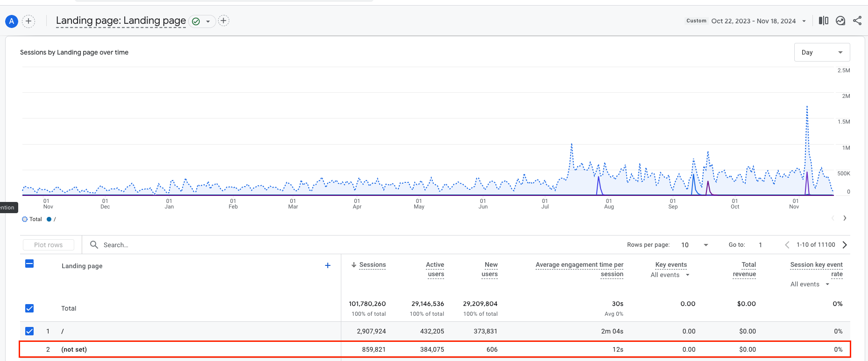Add a new comparison with plus icon next to A

(28, 21)
